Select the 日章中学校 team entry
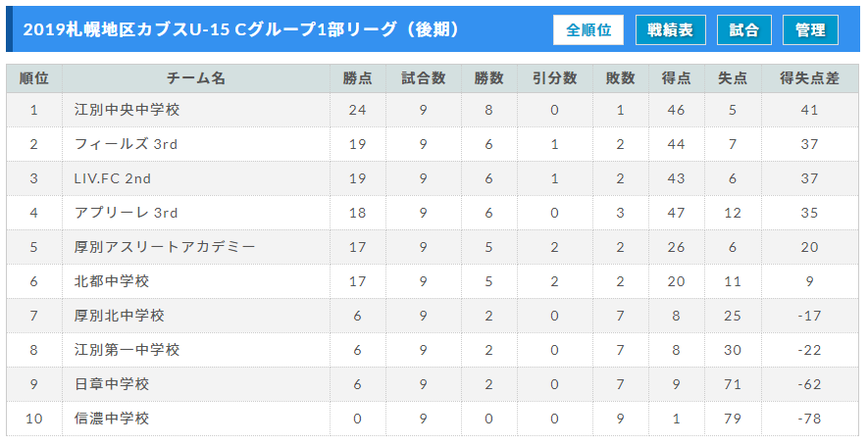 [112, 384]
